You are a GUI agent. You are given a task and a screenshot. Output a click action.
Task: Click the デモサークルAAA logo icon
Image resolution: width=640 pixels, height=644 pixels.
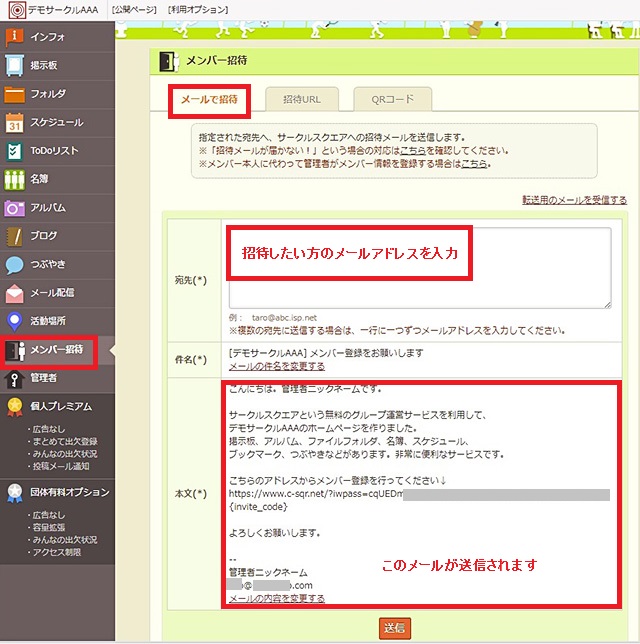(x=17, y=10)
